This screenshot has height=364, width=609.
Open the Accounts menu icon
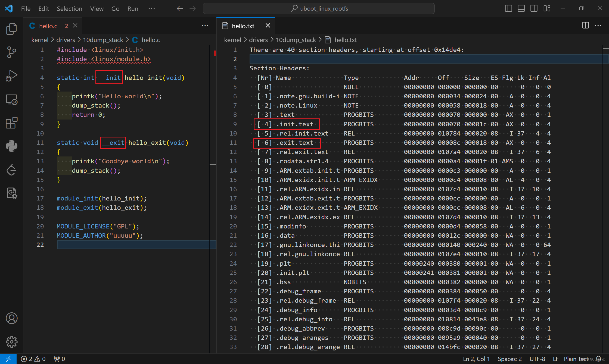[x=11, y=318]
